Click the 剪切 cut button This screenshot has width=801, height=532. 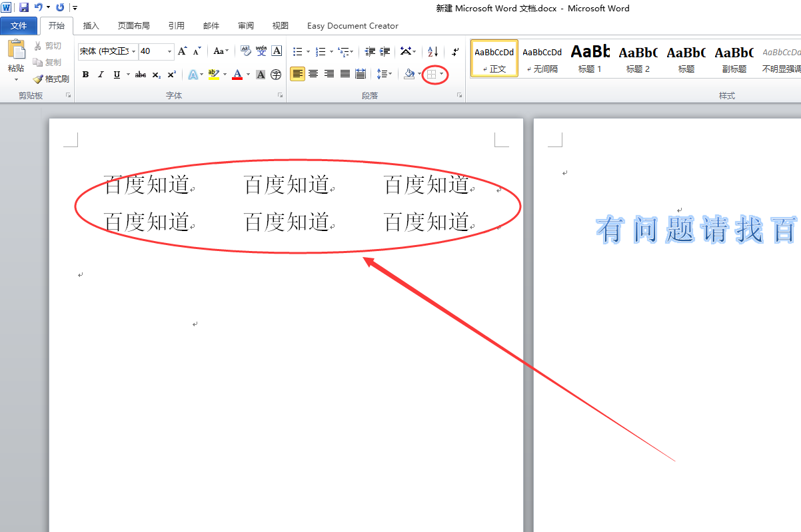[47, 46]
